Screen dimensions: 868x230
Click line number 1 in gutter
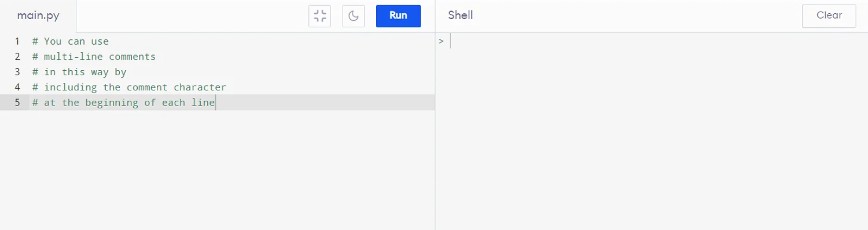tap(17, 41)
